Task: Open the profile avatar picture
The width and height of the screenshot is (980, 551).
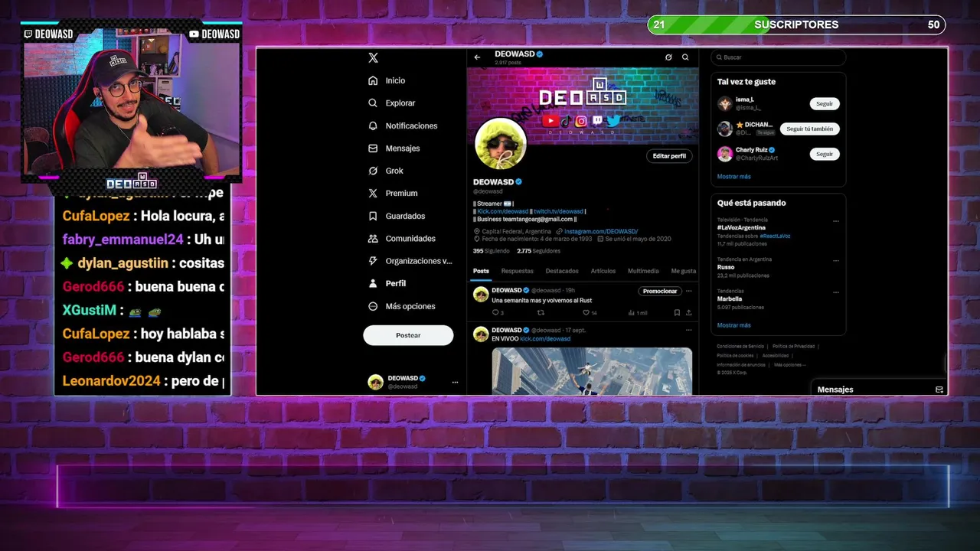Action: 501,144
